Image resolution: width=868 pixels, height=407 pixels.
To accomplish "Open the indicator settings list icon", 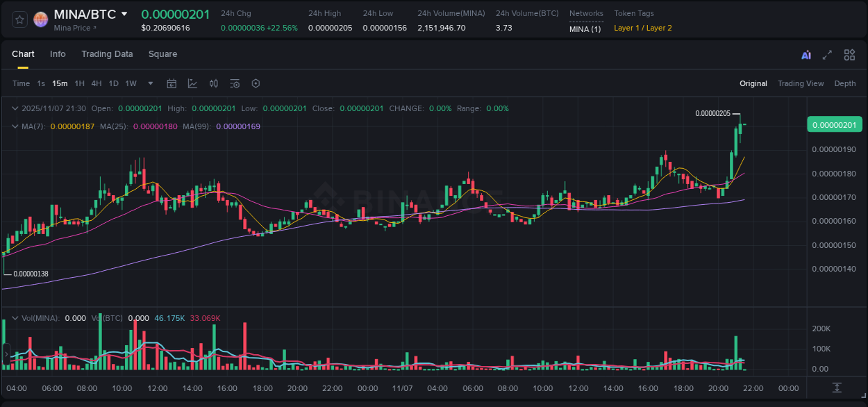I will click(x=234, y=83).
